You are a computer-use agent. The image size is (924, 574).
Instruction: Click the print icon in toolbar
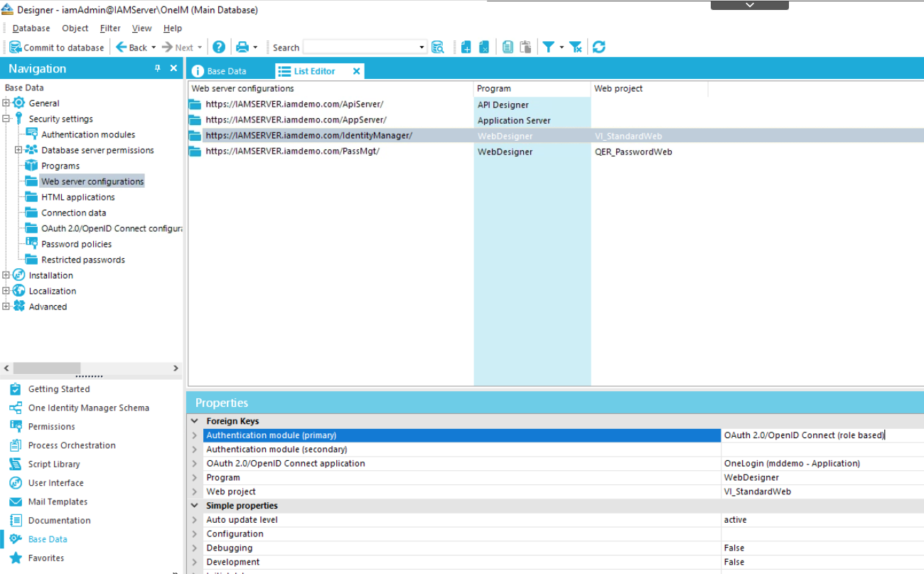tap(242, 48)
